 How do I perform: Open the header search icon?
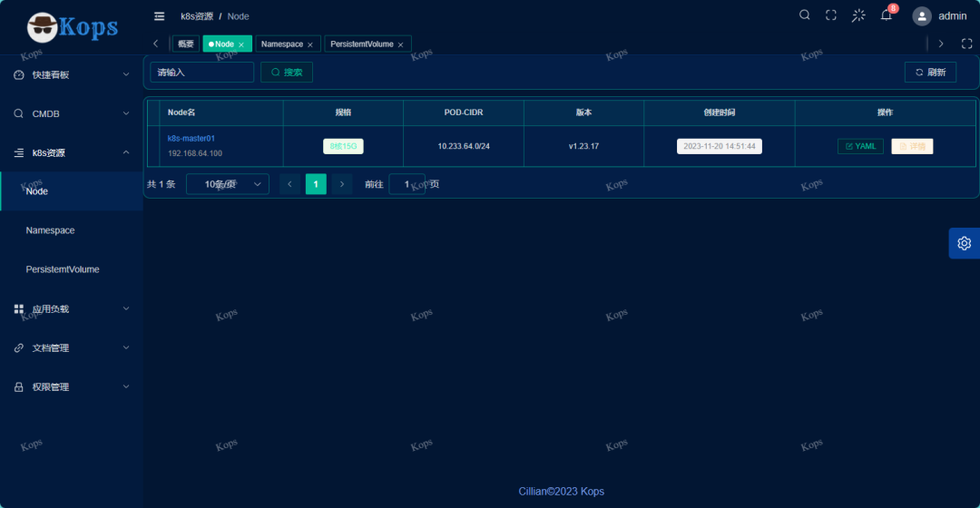click(x=804, y=15)
